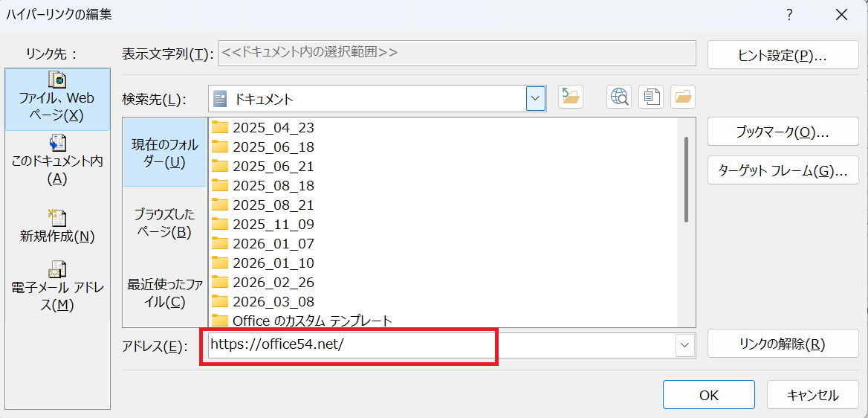Viewport: 868px width, 418px height.
Task: Select folder 2025_11_09
Action: [263, 225]
